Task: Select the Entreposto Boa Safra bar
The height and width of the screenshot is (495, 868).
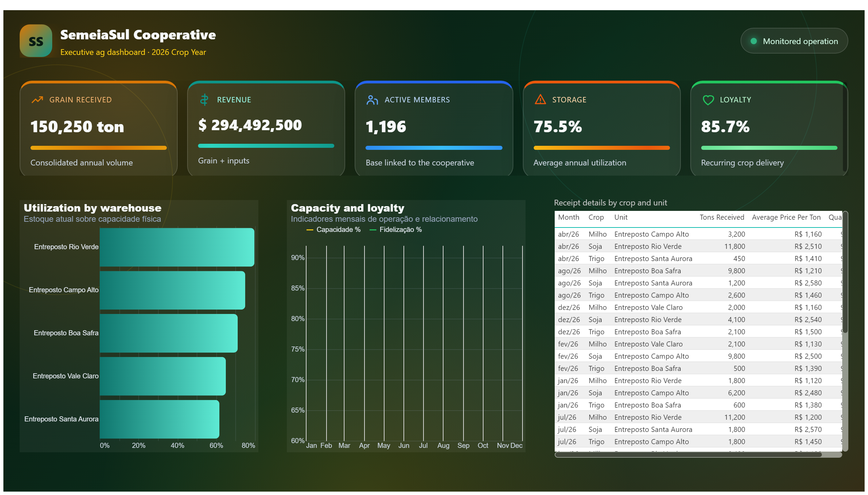Action: tap(169, 333)
